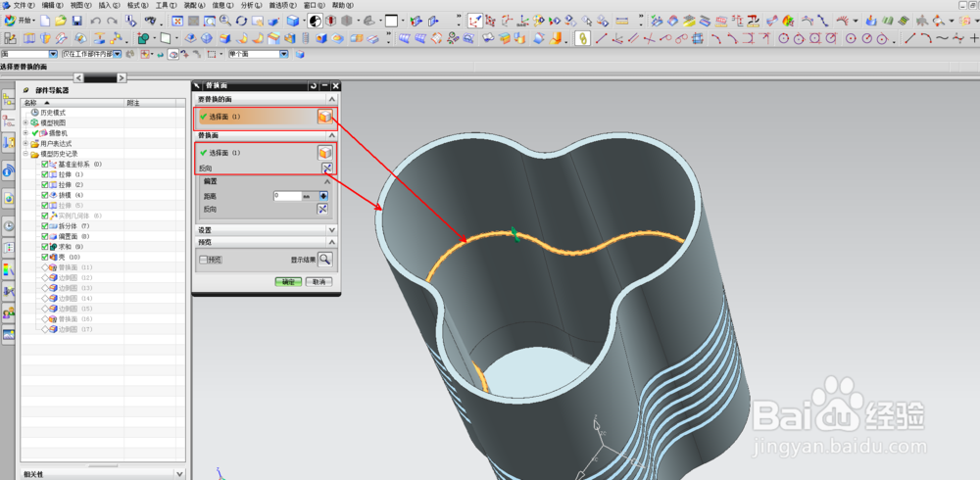Click the yellow chain link icon
The width and height of the screenshot is (980, 480).
coord(582,39)
